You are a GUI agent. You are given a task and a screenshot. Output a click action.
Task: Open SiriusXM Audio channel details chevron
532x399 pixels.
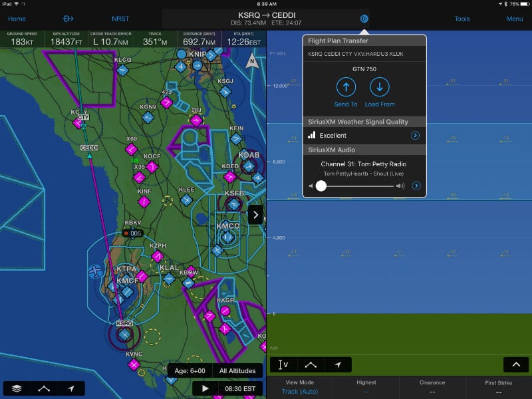[416, 186]
